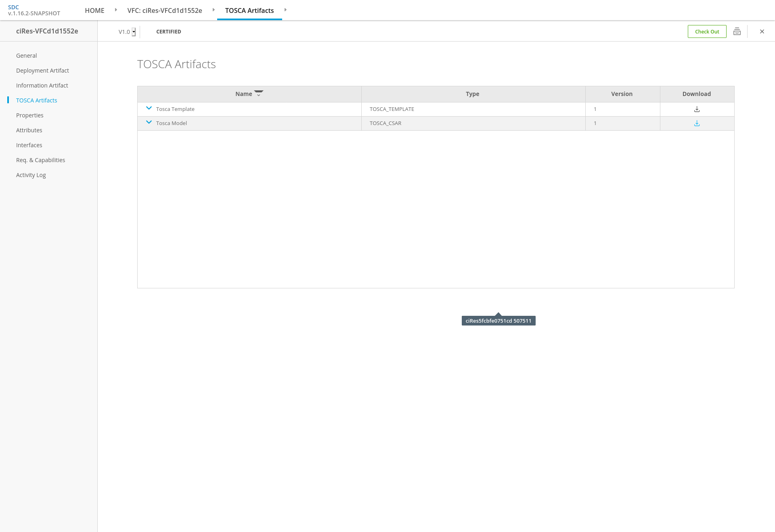The width and height of the screenshot is (775, 532).
Task: Open the Deployment Artifact menu item
Action: [42, 71]
